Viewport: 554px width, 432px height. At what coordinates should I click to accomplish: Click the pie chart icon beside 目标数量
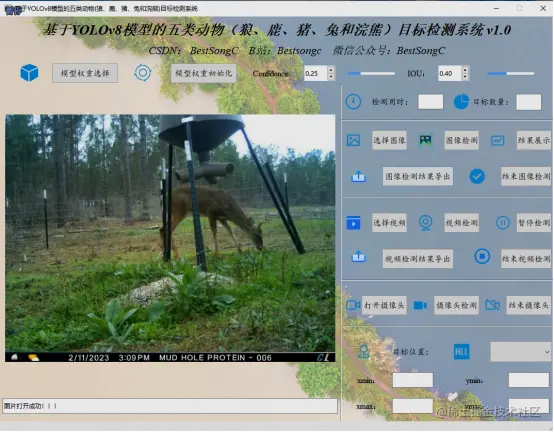[x=461, y=102]
